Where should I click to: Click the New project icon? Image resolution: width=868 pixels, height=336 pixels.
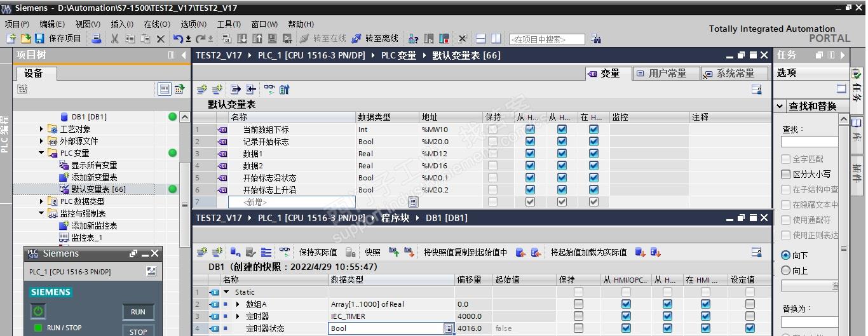(x=11, y=38)
